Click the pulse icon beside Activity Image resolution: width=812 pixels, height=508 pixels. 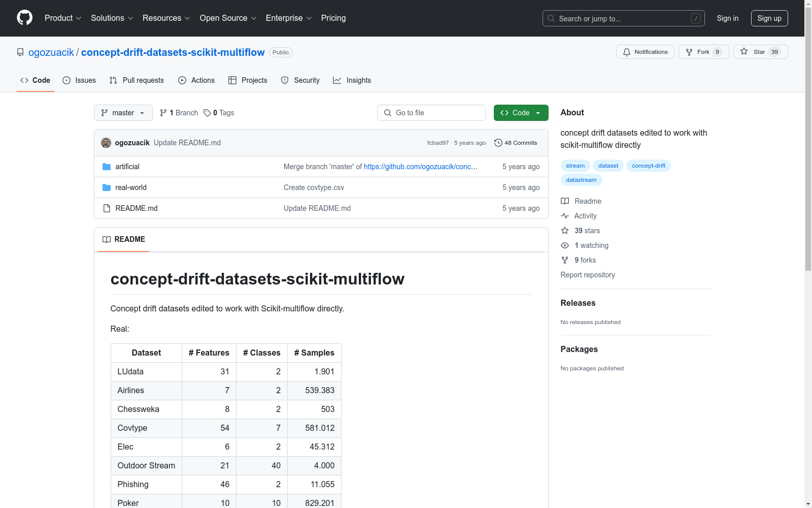point(565,216)
